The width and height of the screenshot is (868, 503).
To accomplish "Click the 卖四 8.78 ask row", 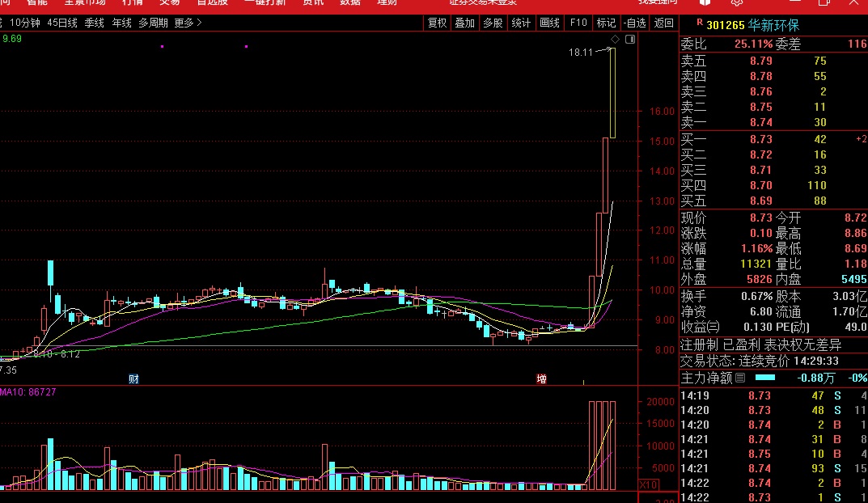I will (x=773, y=76).
